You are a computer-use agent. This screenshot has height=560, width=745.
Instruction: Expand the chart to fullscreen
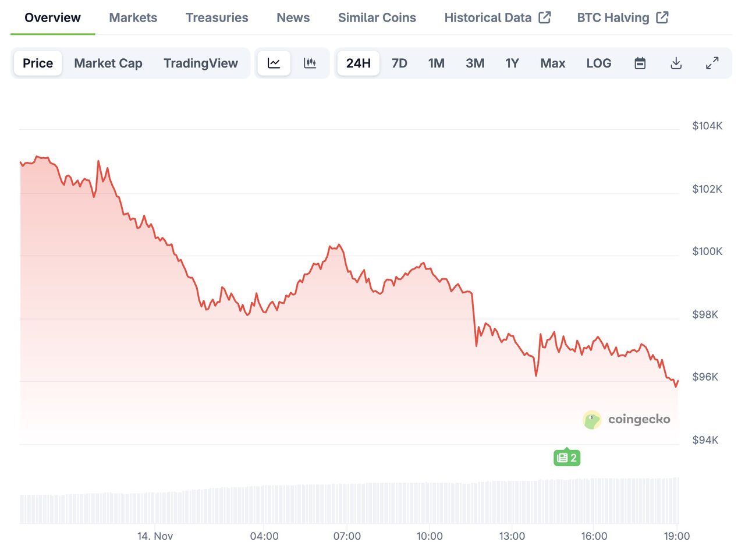712,63
